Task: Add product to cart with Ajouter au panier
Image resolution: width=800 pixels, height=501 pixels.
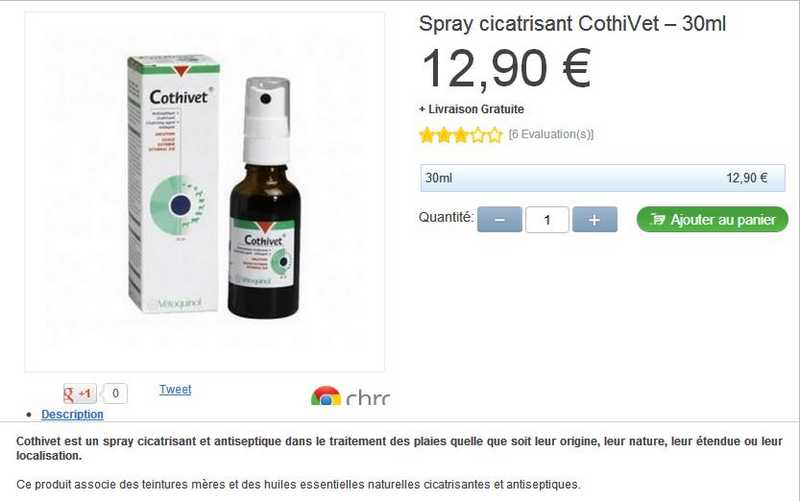Action: pyautogui.click(x=712, y=219)
